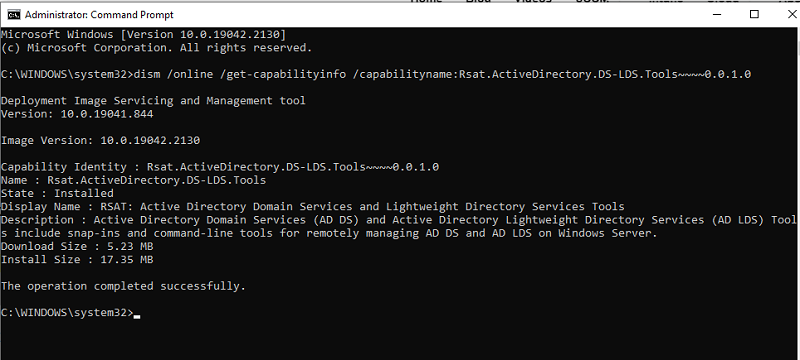Screen dimensions: 800x360
Task: Click the 'Description : Active Directory Domain Services' line
Action: [x=398, y=226]
